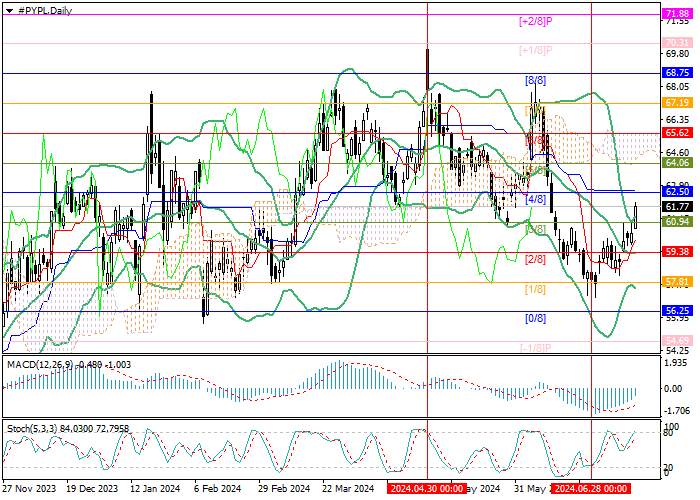This screenshot has width=700, height=500.
Task: Click the [4/8] Murrey level label
Action: pos(535,199)
